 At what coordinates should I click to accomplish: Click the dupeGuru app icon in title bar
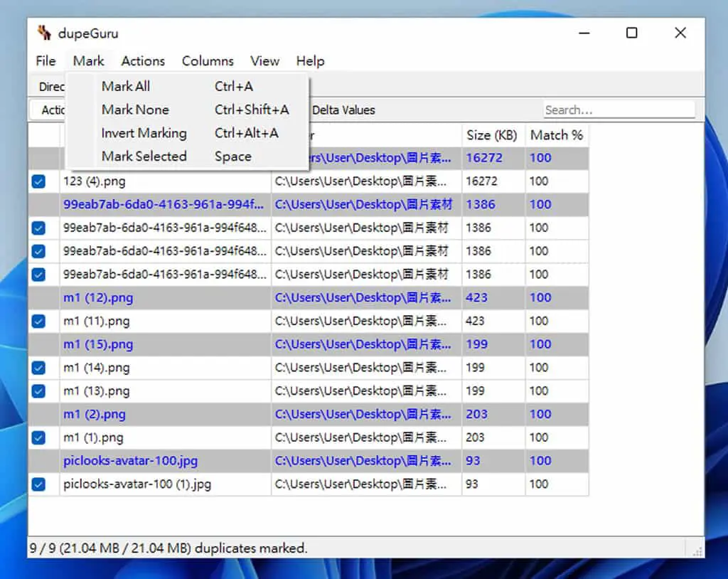(45, 33)
